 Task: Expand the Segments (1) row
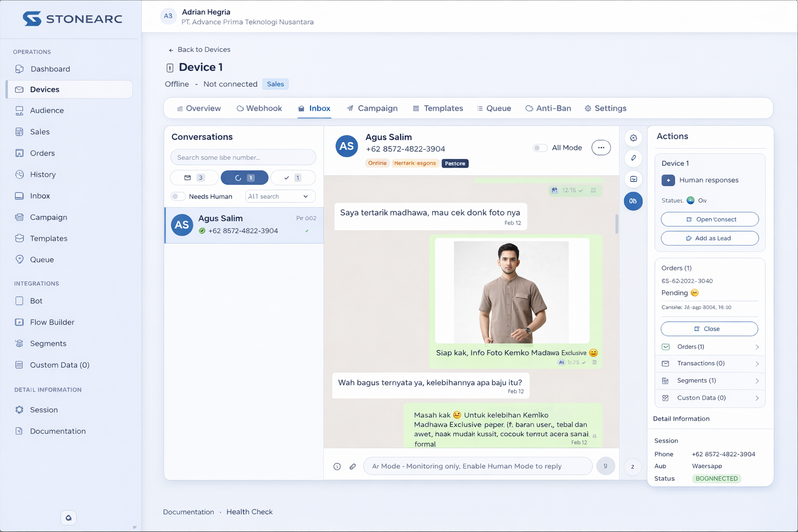710,381
